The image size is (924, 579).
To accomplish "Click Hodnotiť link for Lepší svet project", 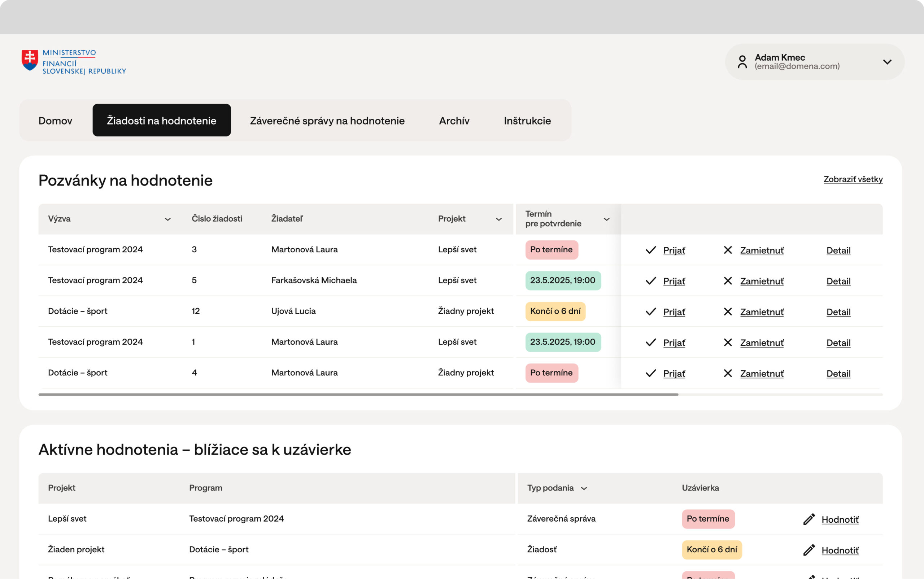I will [x=840, y=520].
